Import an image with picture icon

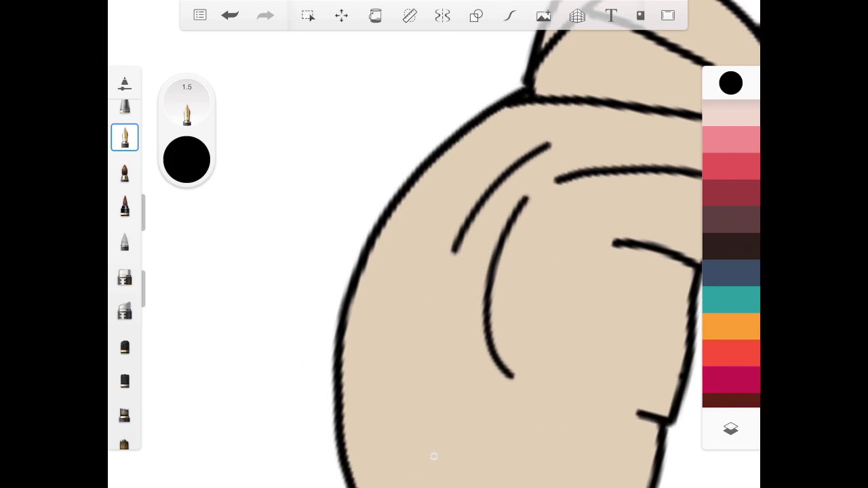coord(543,15)
